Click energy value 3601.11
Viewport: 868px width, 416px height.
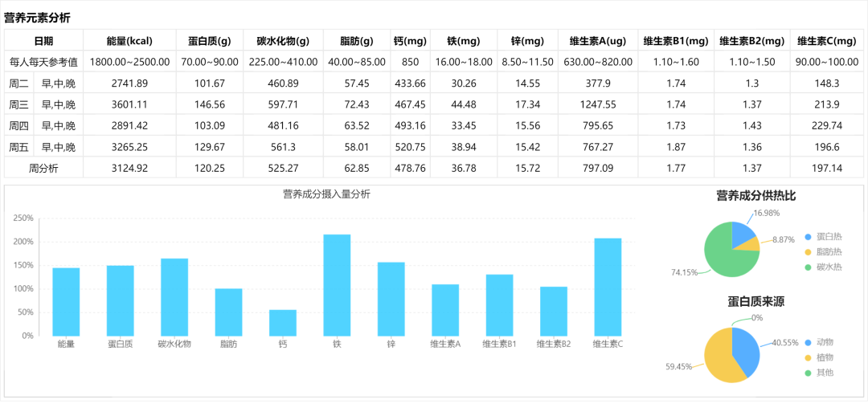point(129,104)
